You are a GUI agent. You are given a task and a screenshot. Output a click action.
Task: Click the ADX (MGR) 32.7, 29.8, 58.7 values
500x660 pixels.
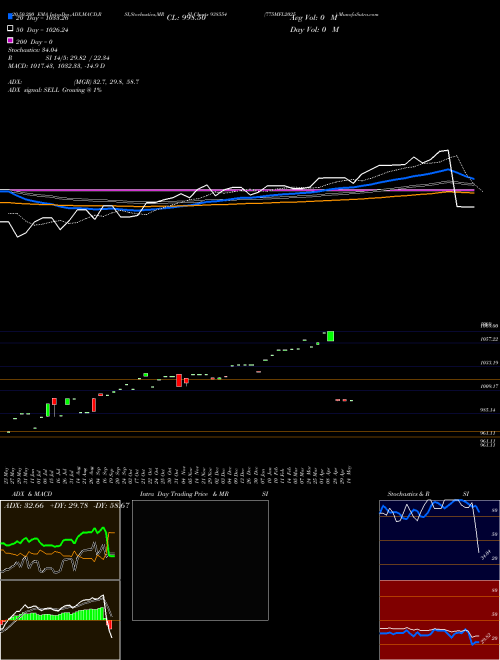click(106, 82)
